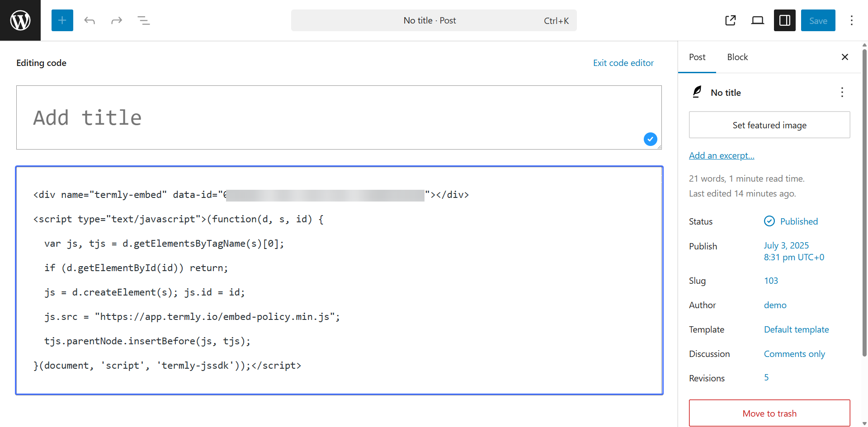This screenshot has height=427, width=868.
Task: Move the post to trash
Action: point(769,413)
